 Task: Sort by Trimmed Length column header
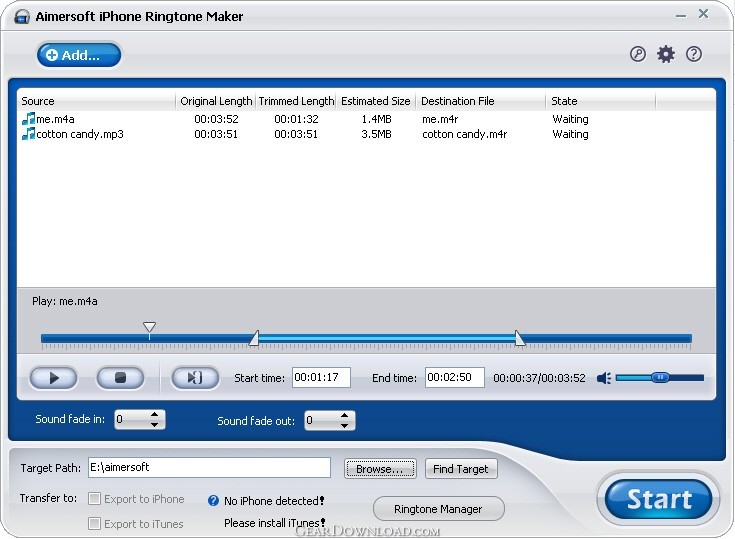[296, 101]
